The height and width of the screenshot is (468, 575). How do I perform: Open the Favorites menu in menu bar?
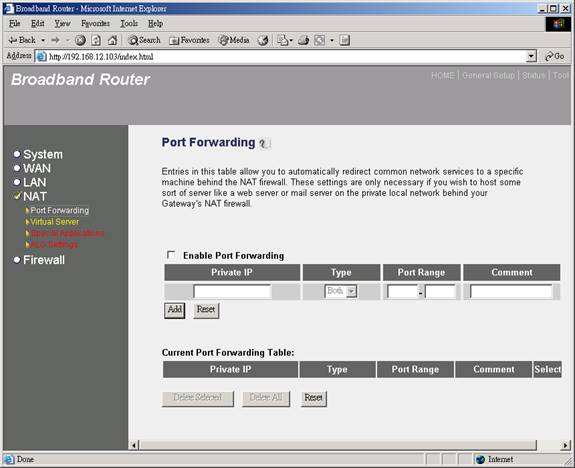point(95,23)
